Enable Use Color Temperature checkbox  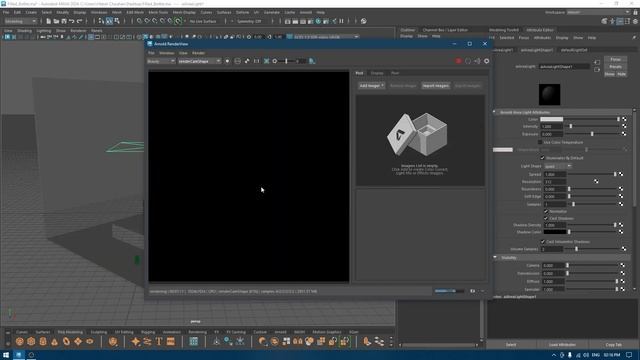[540, 142]
